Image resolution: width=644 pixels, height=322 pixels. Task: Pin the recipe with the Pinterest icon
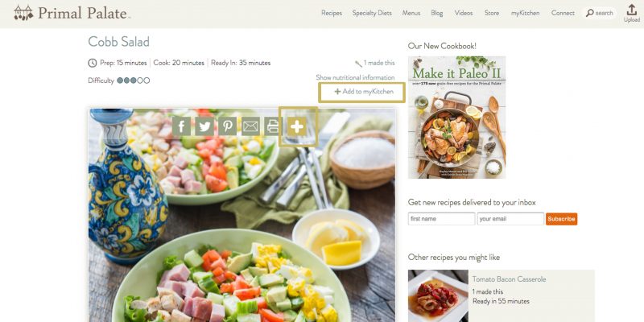coord(227,126)
